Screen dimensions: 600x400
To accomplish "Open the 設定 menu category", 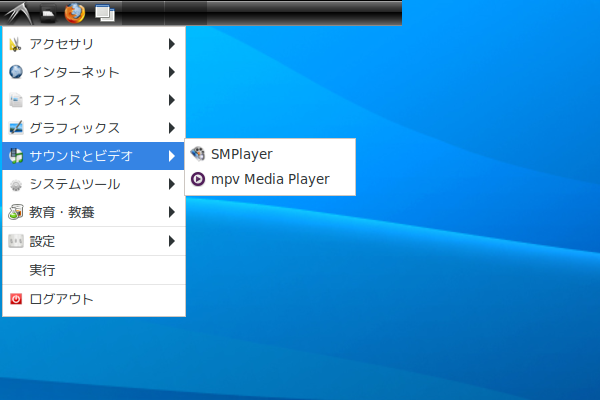I will pos(94,241).
